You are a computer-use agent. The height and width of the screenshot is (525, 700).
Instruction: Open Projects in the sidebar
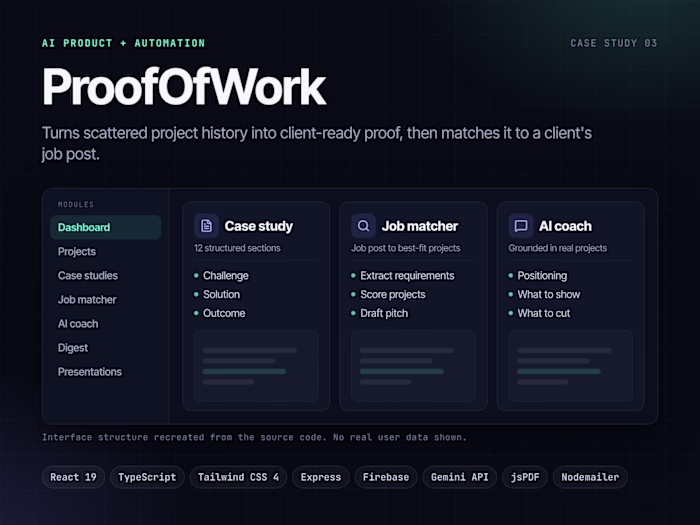pos(77,251)
